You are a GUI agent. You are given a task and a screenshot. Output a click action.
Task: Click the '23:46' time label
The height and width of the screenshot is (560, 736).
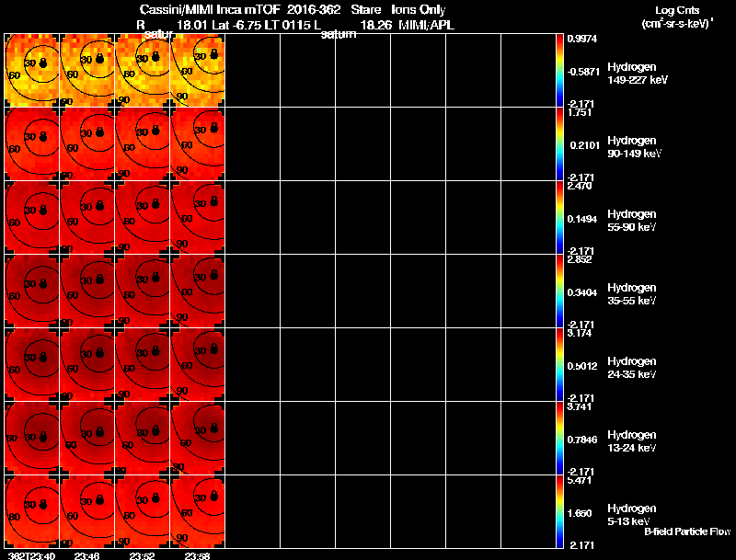point(86,555)
